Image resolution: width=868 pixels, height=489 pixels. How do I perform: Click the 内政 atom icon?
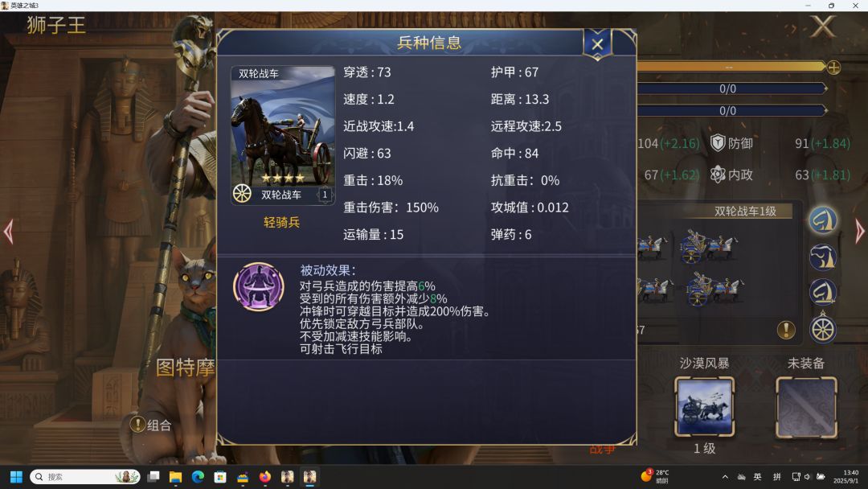[x=718, y=175]
